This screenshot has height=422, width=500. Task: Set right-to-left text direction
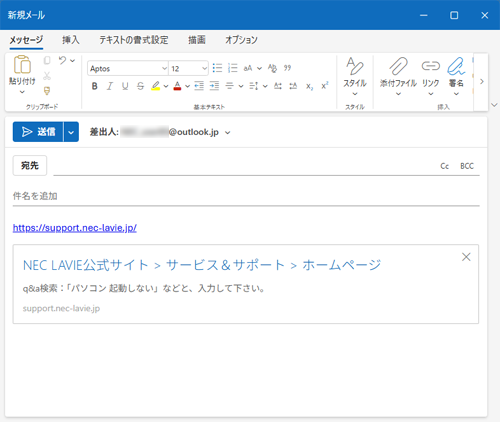point(293,86)
